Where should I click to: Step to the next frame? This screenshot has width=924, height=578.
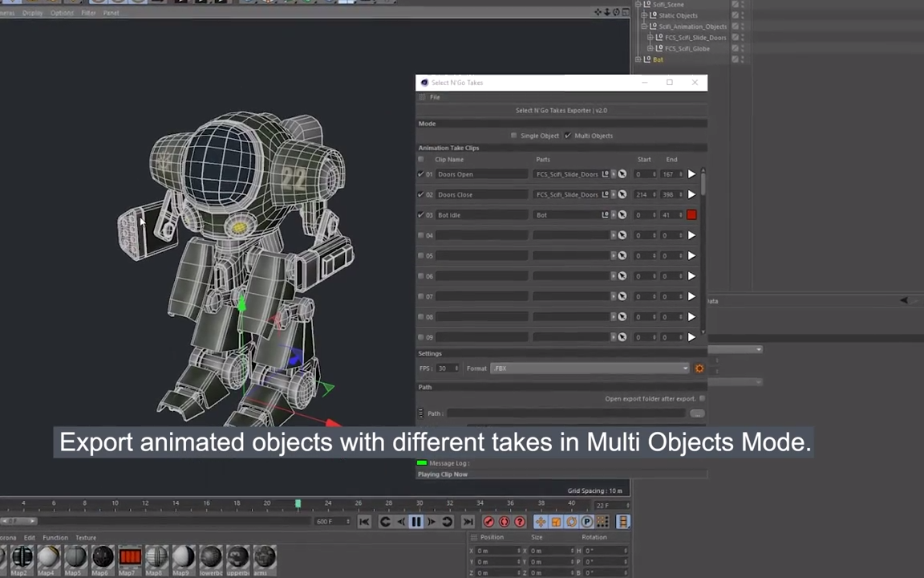(432, 522)
